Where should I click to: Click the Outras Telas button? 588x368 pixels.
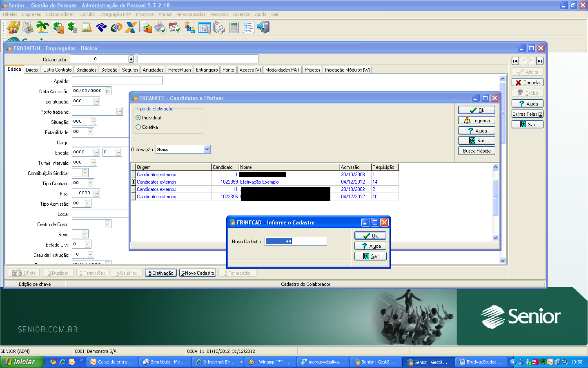(x=528, y=114)
